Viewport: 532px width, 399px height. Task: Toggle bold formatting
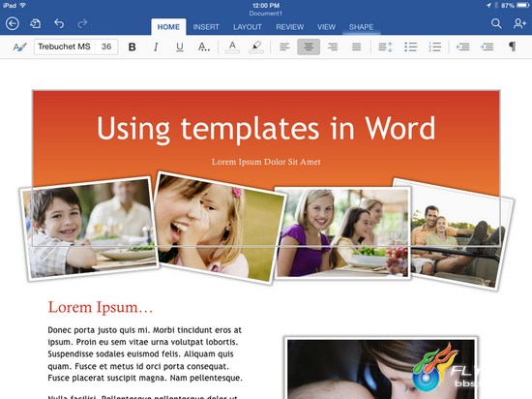point(133,46)
